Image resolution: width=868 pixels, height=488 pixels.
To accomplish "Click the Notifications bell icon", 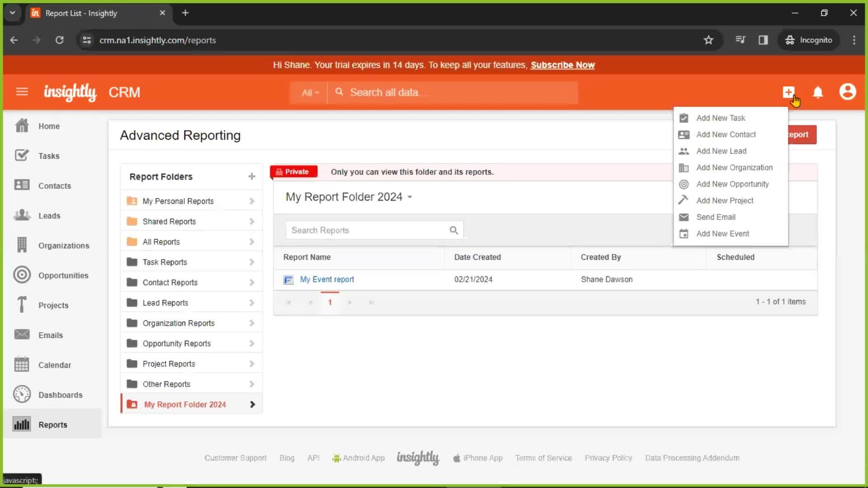I will pos(818,92).
